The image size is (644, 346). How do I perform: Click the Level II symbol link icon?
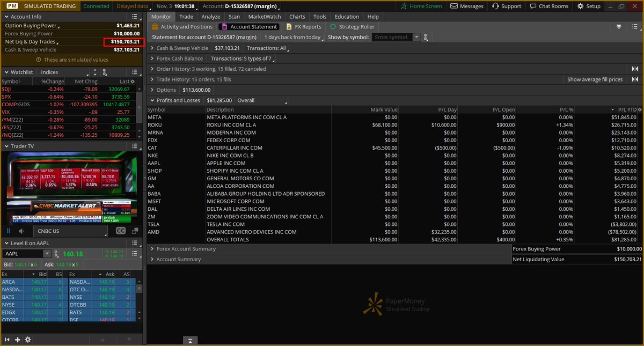56,254
